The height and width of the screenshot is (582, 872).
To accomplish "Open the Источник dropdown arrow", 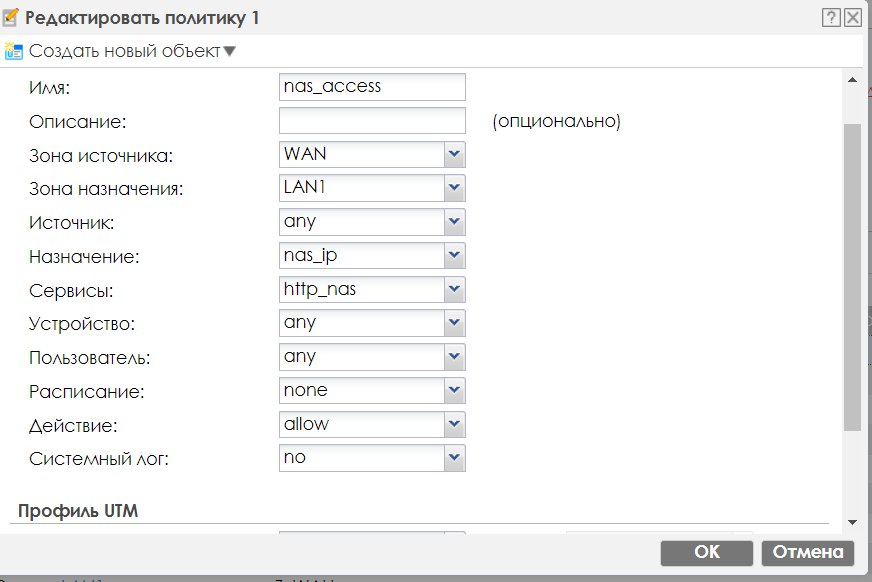I will (x=455, y=222).
